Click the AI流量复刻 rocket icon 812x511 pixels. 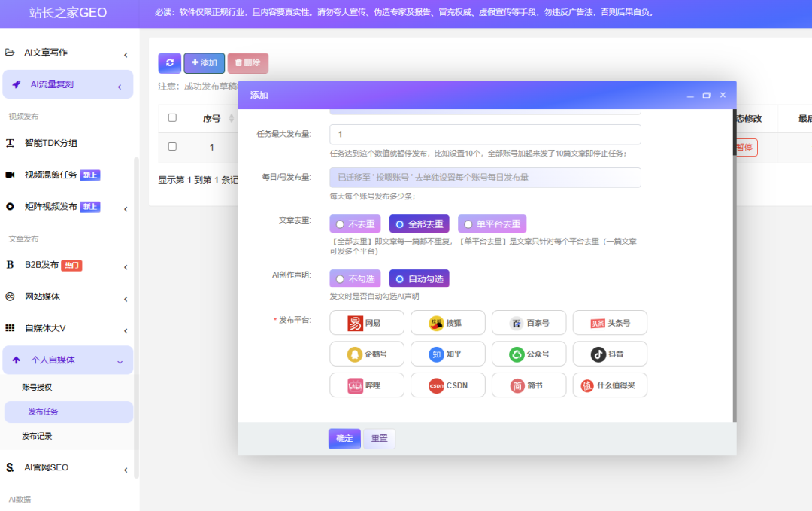[17, 84]
